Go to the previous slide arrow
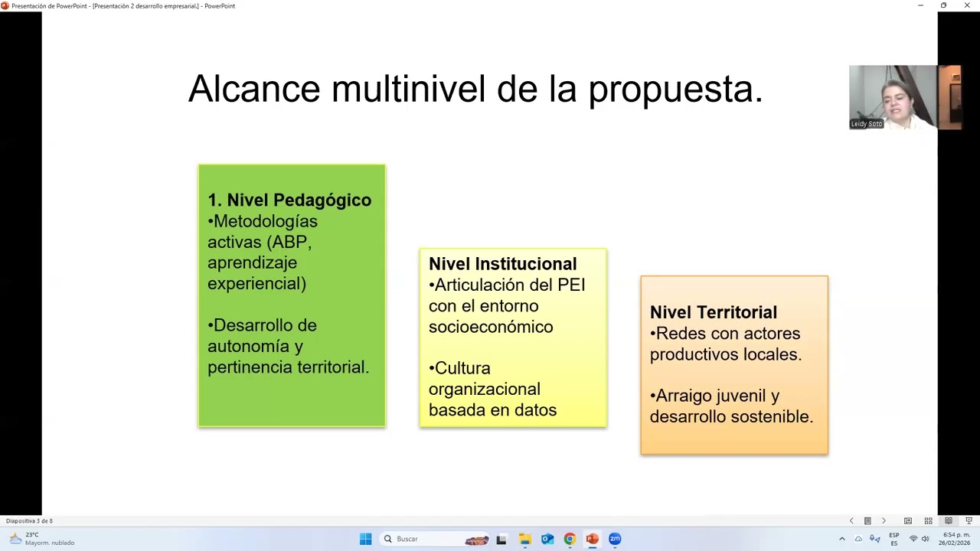 click(x=851, y=520)
